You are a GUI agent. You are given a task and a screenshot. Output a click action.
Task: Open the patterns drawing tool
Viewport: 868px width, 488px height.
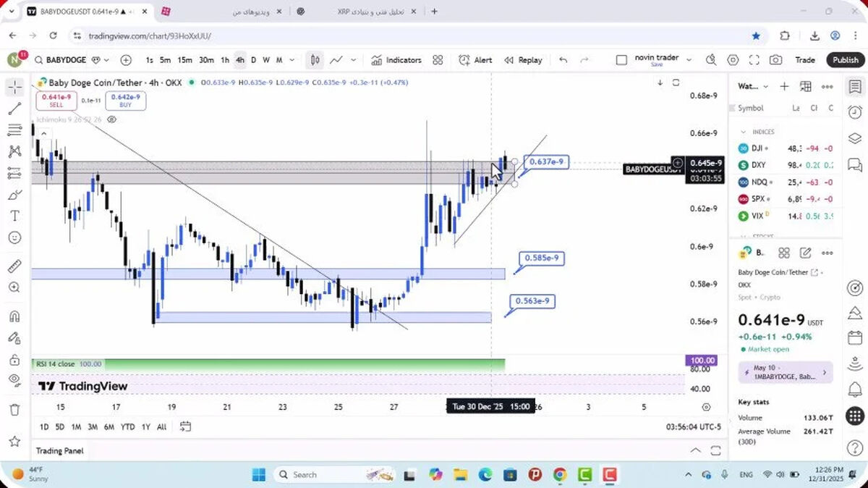pyautogui.click(x=14, y=152)
